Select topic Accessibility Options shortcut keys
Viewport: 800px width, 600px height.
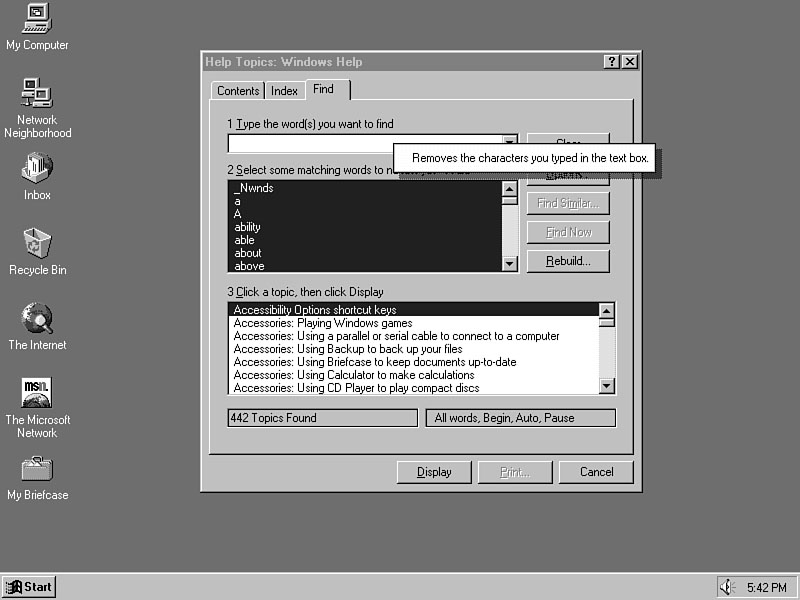pyautogui.click(x=414, y=310)
